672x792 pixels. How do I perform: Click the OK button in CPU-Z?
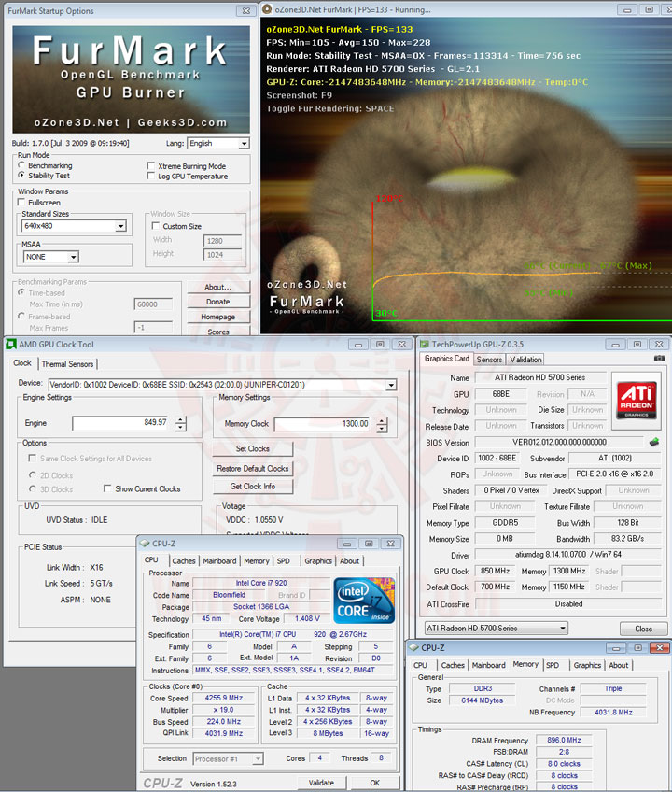pyautogui.click(x=374, y=783)
